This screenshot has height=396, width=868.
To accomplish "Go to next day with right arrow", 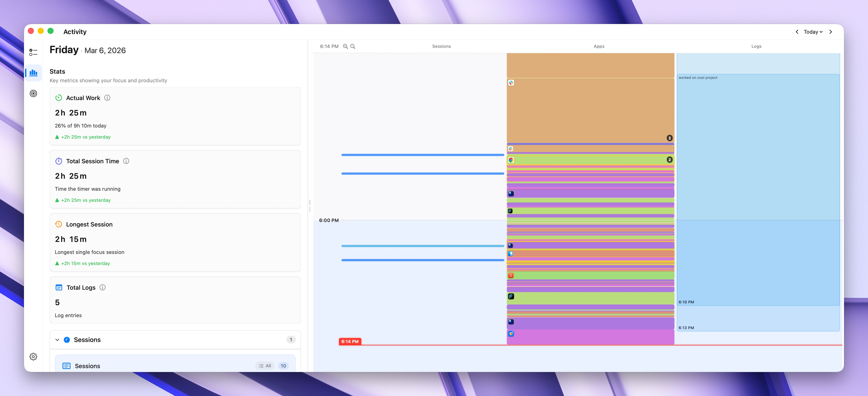I will point(831,32).
